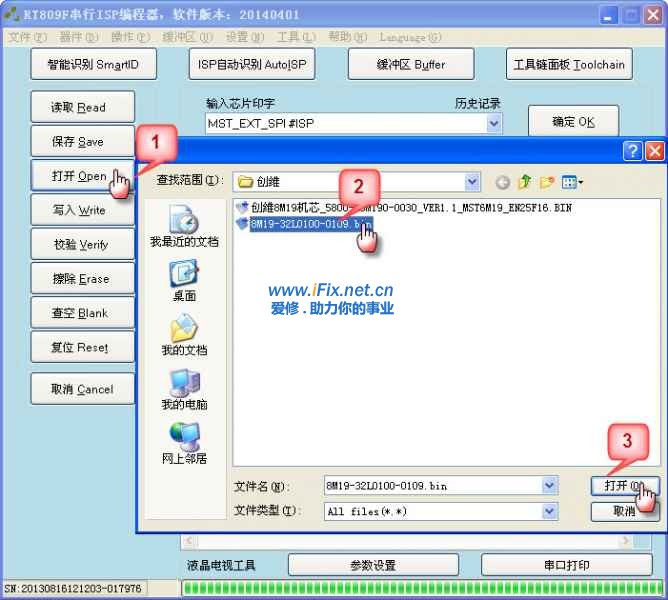The width and height of the screenshot is (668, 600).
Task: Open My Recent Documents in places bar
Action: (x=184, y=227)
